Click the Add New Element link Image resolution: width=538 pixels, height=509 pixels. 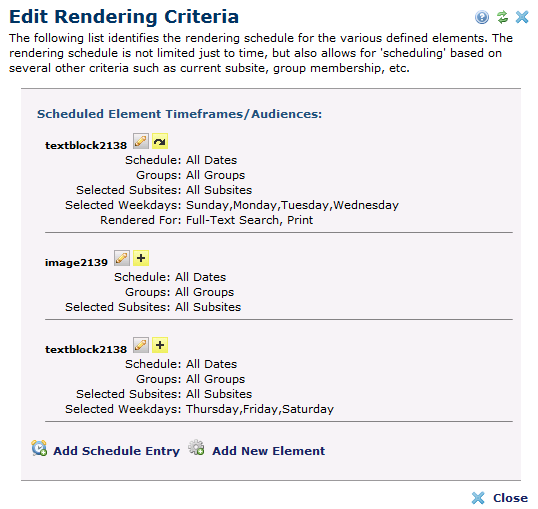(268, 451)
